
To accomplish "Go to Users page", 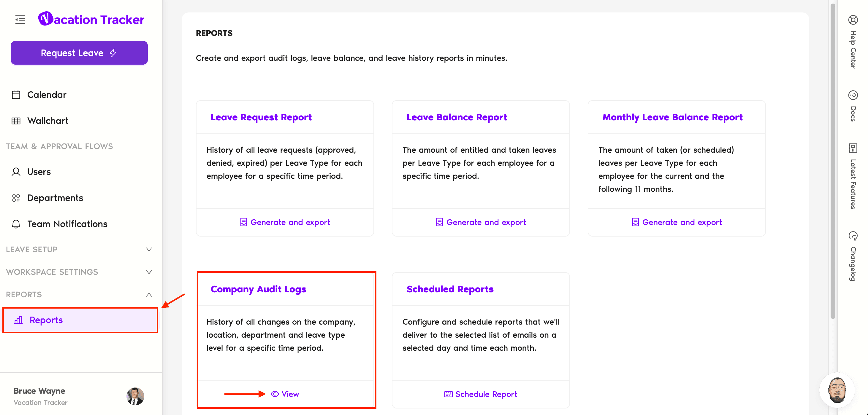I will [39, 172].
